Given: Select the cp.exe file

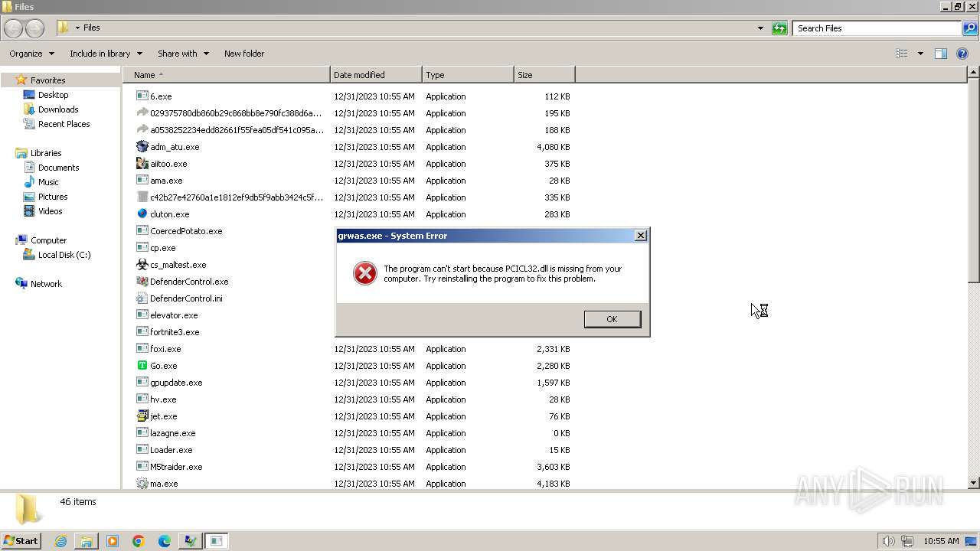Looking at the screenshot, I should pos(163,248).
